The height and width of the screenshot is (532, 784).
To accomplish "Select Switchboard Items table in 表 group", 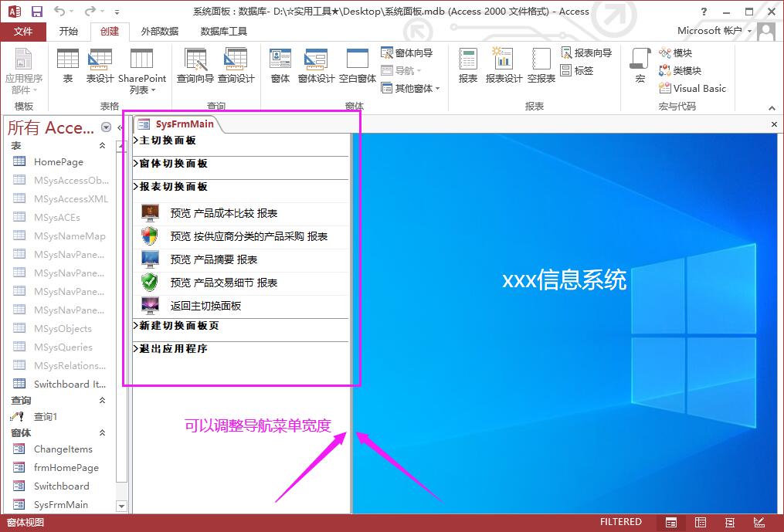I will click(60, 384).
